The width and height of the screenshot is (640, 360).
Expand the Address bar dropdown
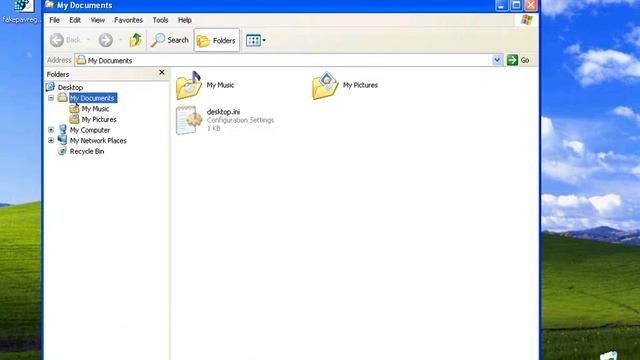(497, 60)
